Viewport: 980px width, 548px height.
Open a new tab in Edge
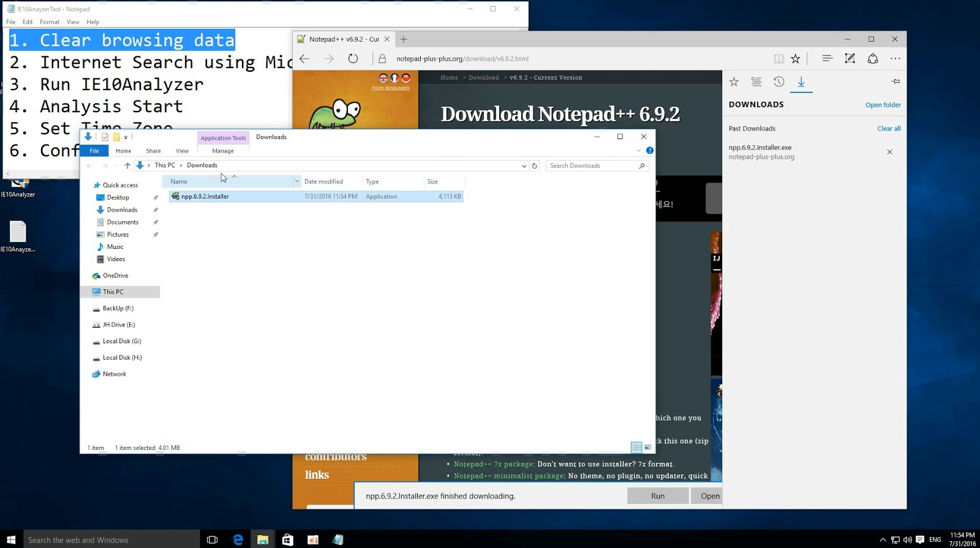(404, 39)
